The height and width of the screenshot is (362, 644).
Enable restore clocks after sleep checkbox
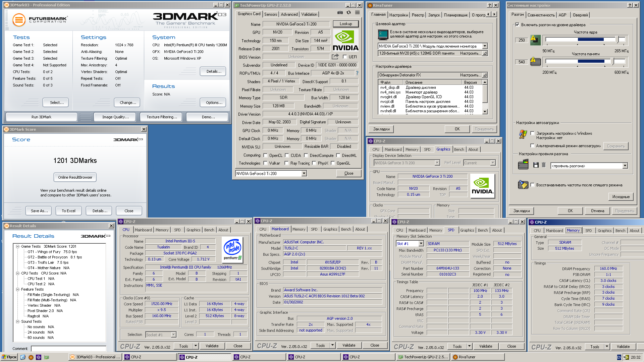coord(532,185)
